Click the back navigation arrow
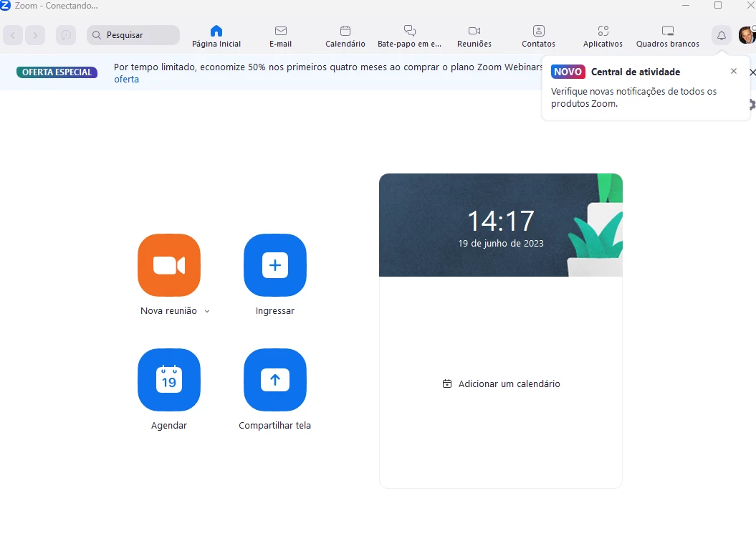The image size is (756, 539). pyautogui.click(x=13, y=35)
